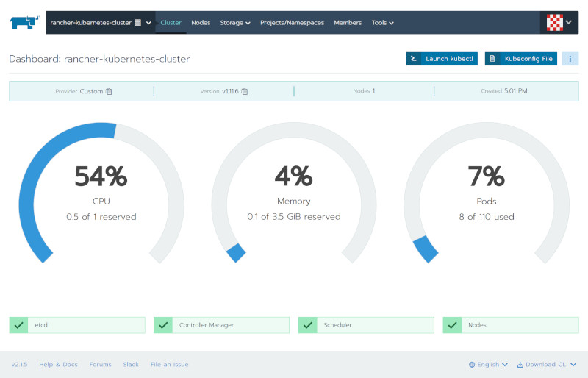Copy the Custom provider value icon
The image size is (588, 378).
[109, 91]
